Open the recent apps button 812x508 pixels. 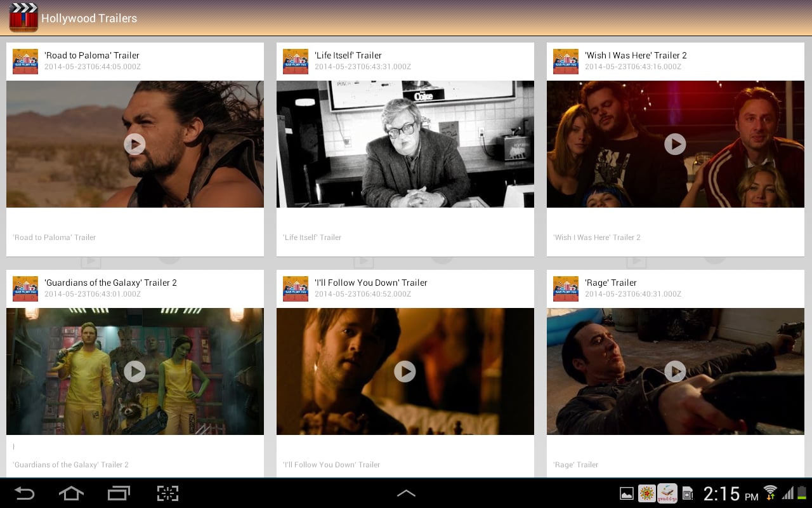coord(119,493)
